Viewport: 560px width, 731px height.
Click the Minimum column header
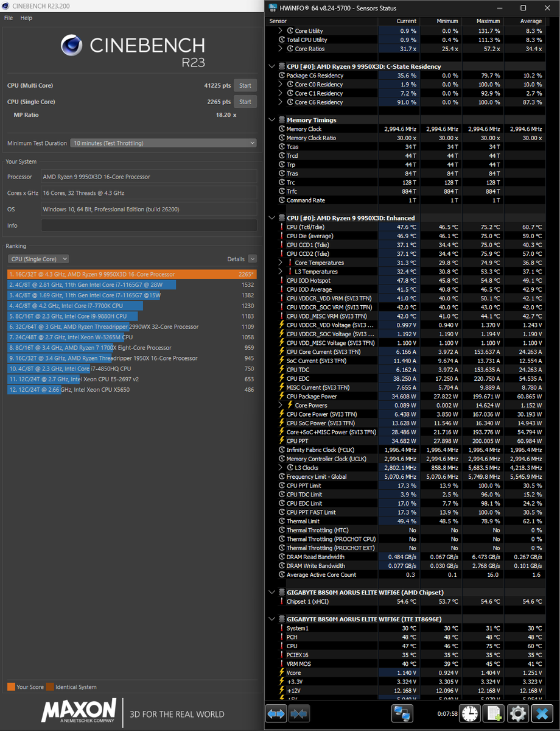coord(447,21)
